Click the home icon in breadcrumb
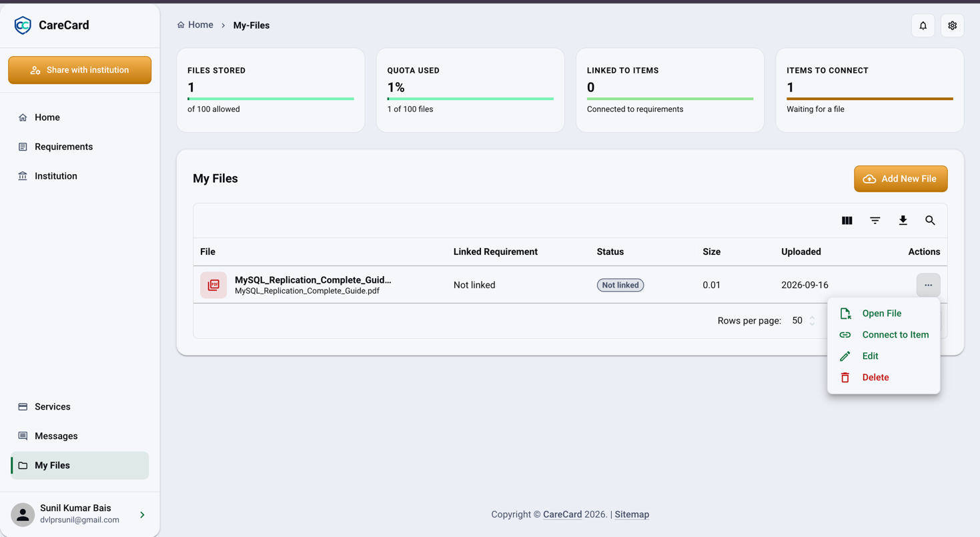The image size is (980, 537). (x=181, y=25)
